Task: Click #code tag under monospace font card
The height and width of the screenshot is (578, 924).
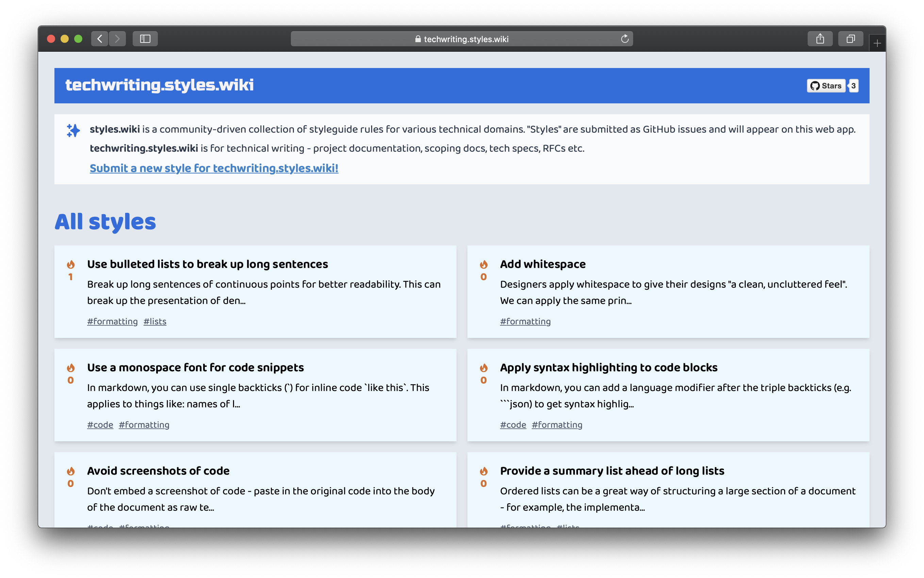Action: click(100, 425)
